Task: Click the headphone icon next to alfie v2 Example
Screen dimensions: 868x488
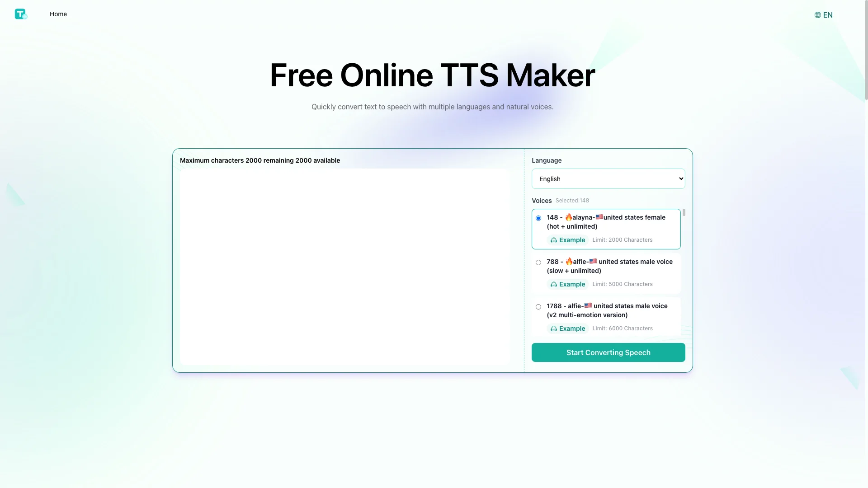Action: click(553, 328)
